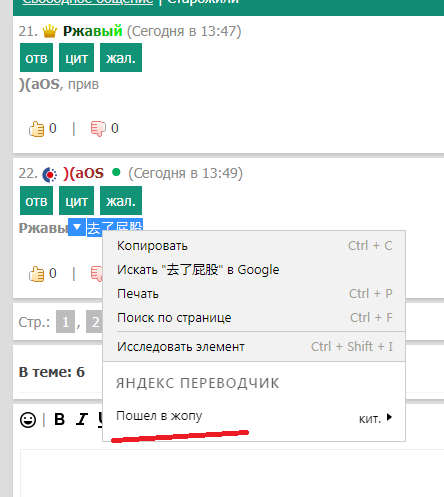This screenshot has height=497, width=444.
Task: Expand the кит. language submenu
Action: tap(375, 418)
